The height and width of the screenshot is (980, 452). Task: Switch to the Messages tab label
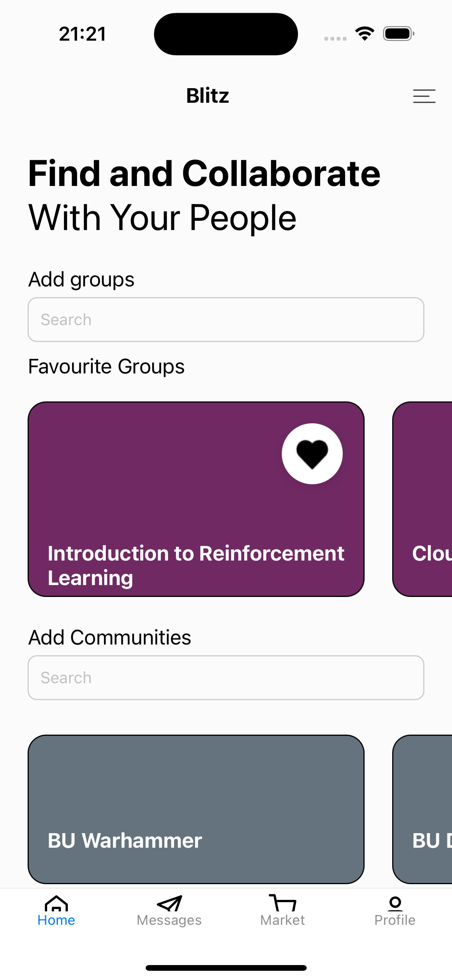169,920
